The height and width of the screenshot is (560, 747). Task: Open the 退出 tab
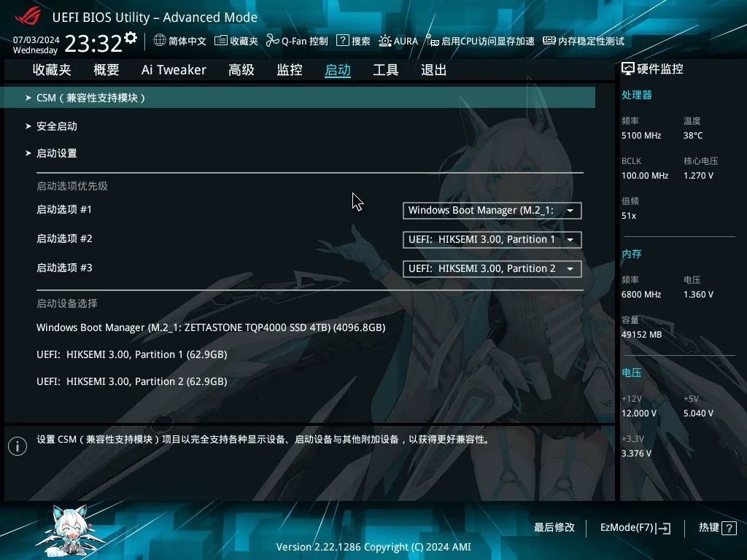point(433,70)
